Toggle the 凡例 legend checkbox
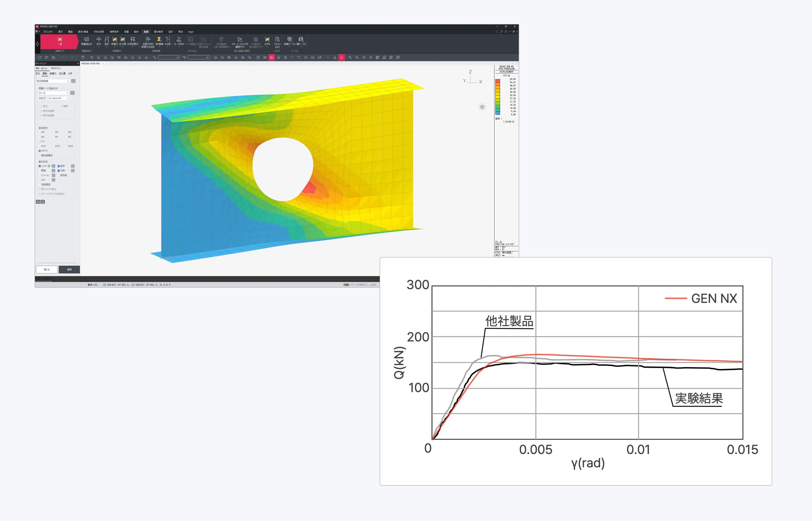The image size is (812, 521). 59,171
